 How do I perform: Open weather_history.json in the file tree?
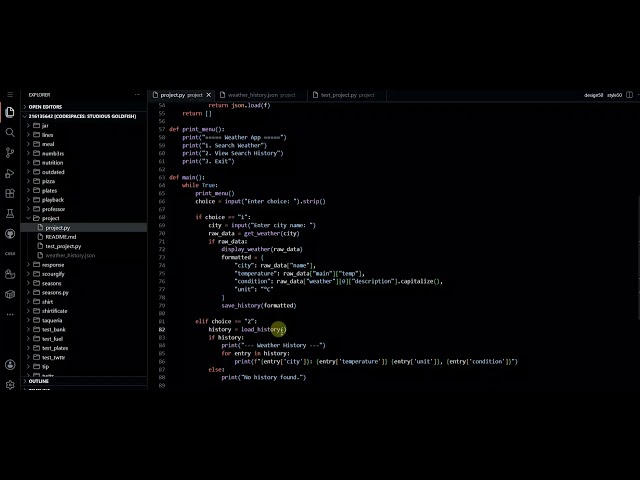coord(84,256)
